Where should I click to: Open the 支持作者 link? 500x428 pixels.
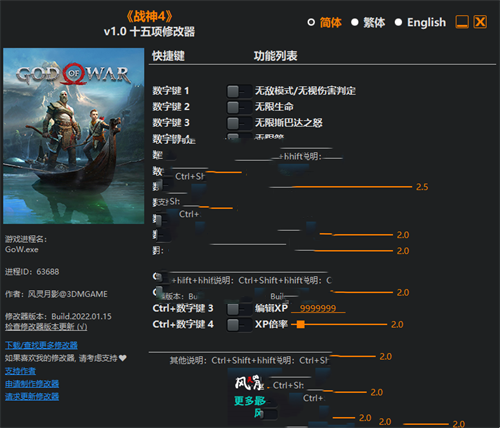[x=20, y=371]
